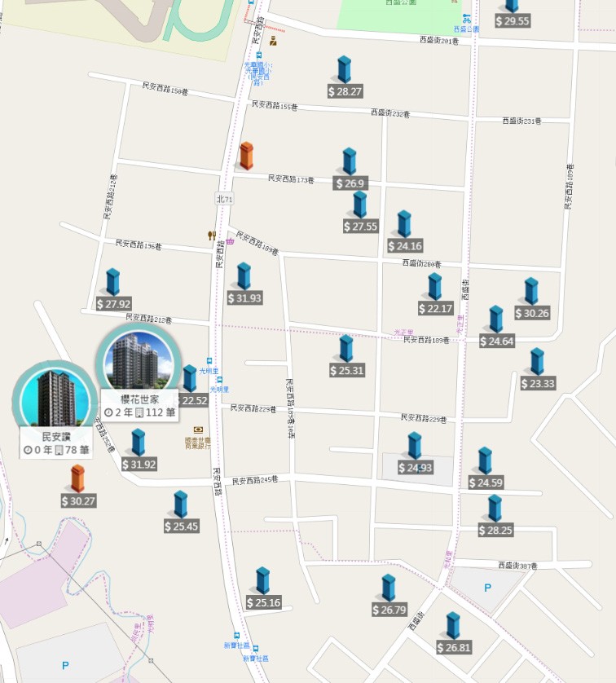The width and height of the screenshot is (616, 683).
Task: Click the bus stop icon labeled 光華國小
Action: point(259,55)
